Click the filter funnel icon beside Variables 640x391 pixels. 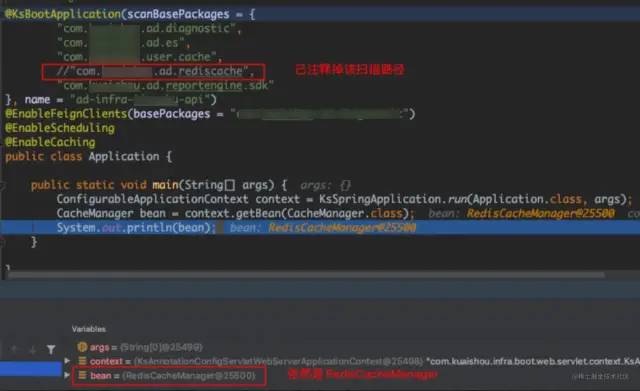[51, 349]
